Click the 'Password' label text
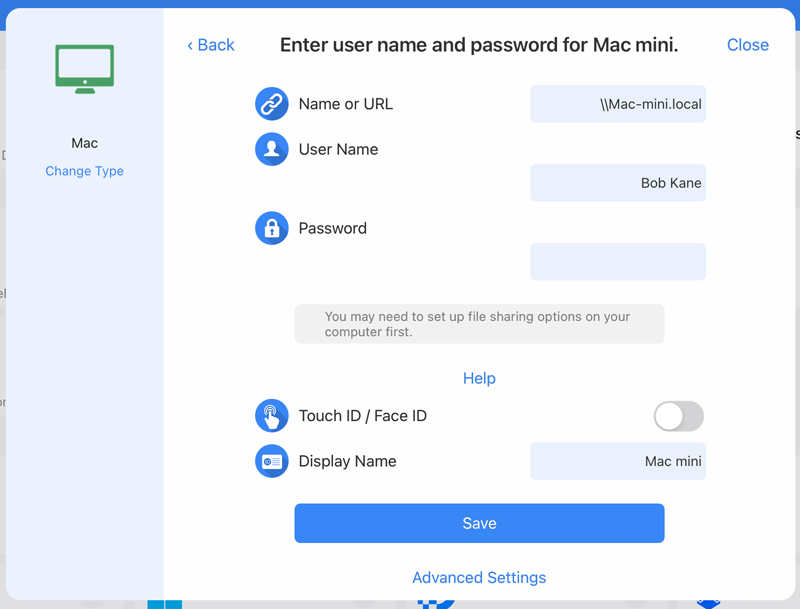This screenshot has width=800, height=609. click(x=333, y=228)
